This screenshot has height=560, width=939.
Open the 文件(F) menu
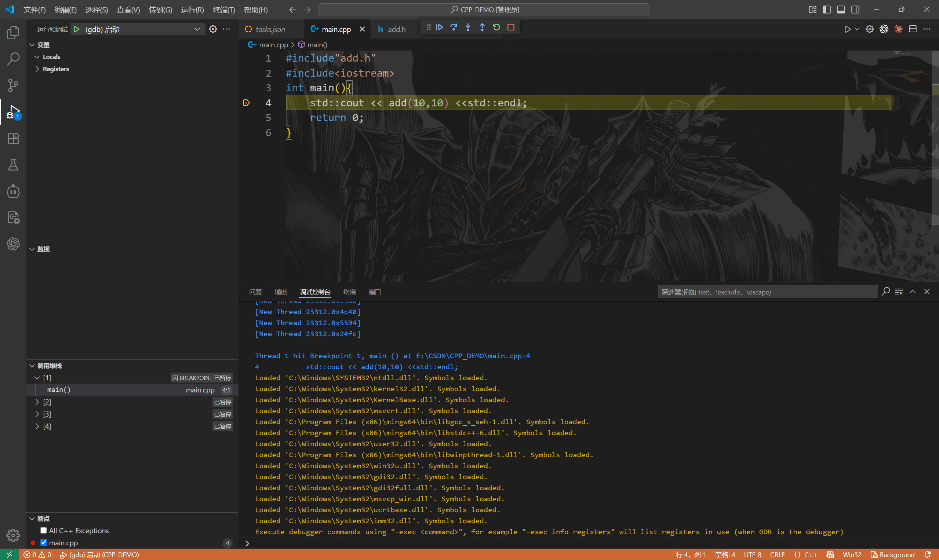pos(34,10)
